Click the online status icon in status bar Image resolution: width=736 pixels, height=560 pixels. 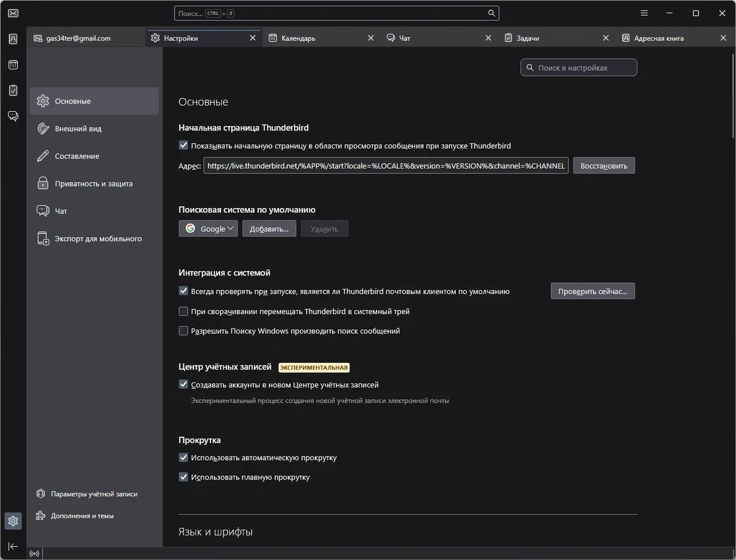point(34,553)
